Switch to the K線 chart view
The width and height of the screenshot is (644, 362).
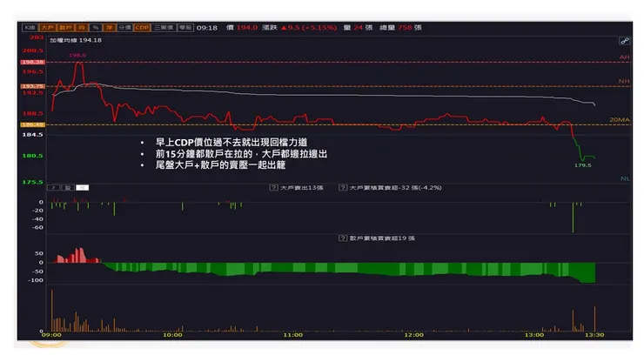point(30,28)
